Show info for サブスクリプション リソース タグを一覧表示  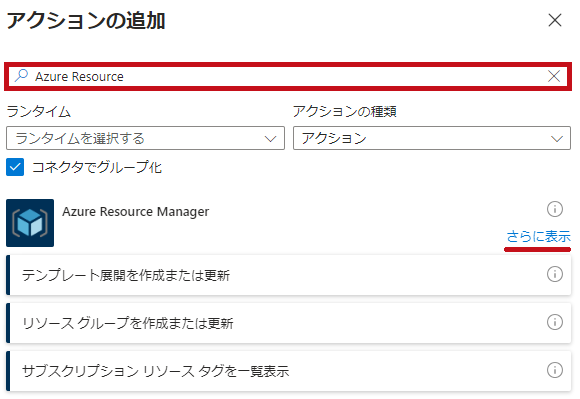[554, 370]
